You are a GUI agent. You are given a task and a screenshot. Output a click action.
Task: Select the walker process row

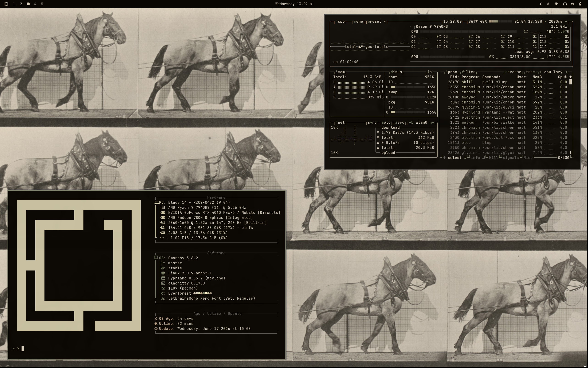(507, 123)
